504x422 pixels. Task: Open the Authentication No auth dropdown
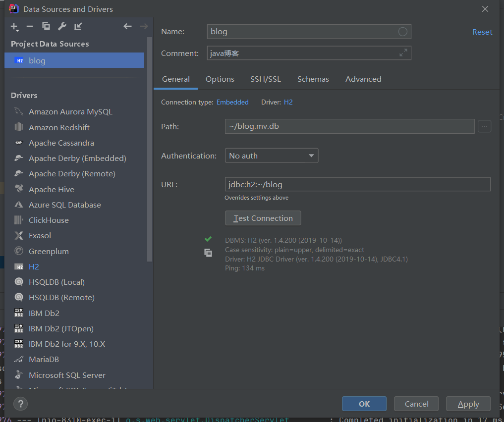coord(272,156)
